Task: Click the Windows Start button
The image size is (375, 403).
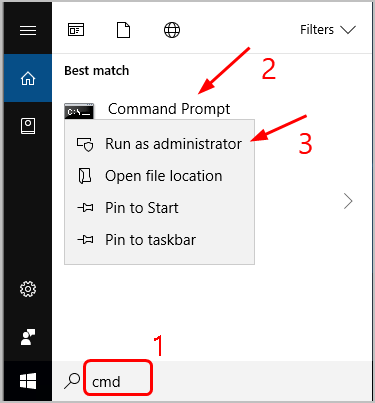Action: (28, 381)
